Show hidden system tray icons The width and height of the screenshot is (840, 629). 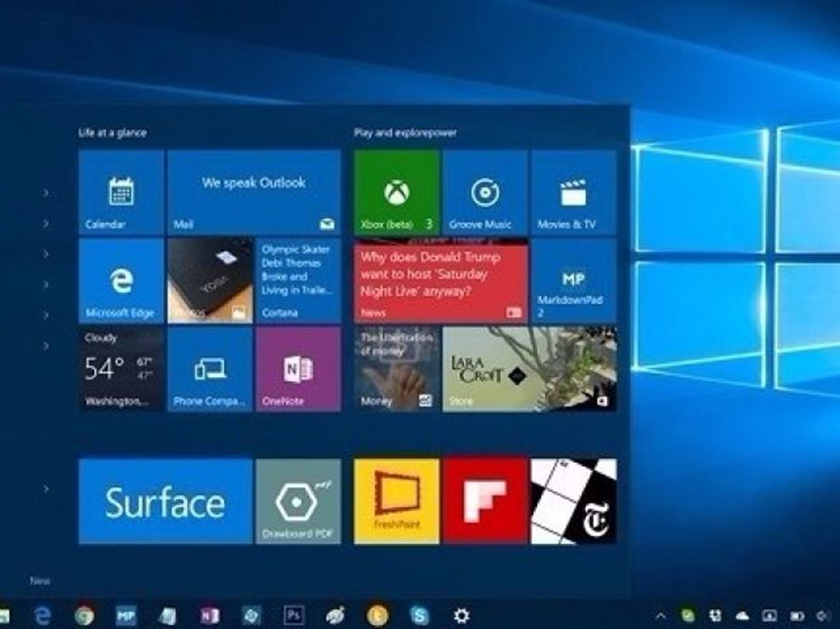pyautogui.click(x=660, y=616)
